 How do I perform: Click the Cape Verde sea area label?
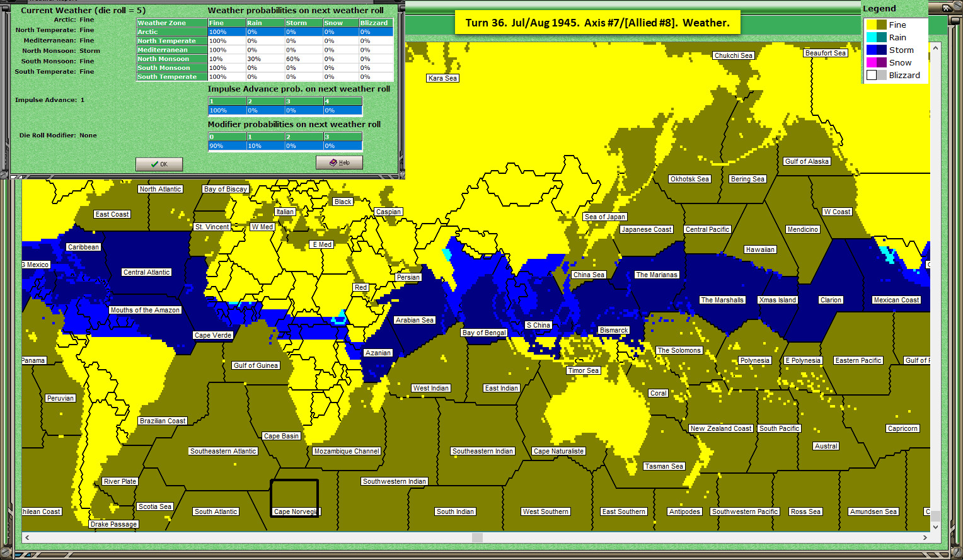pos(213,335)
